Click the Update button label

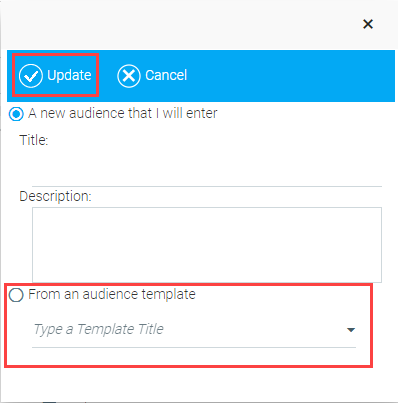69,75
